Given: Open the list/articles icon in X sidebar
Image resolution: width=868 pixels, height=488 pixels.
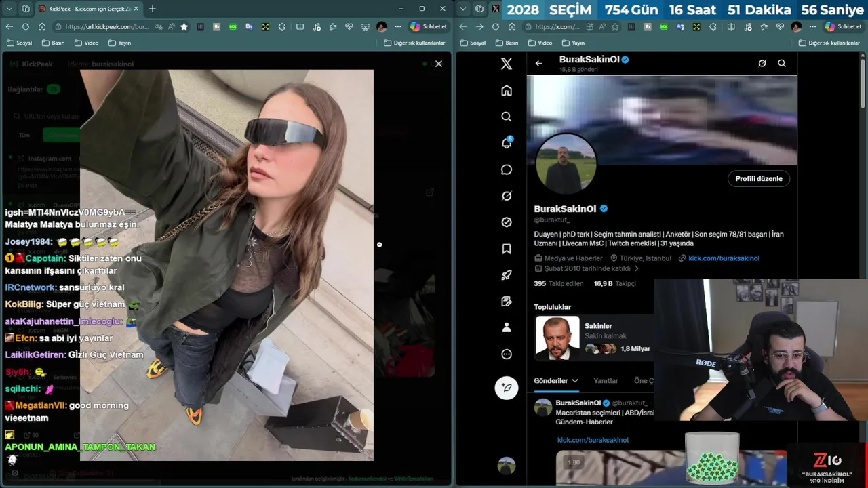Looking at the screenshot, I should (x=507, y=301).
